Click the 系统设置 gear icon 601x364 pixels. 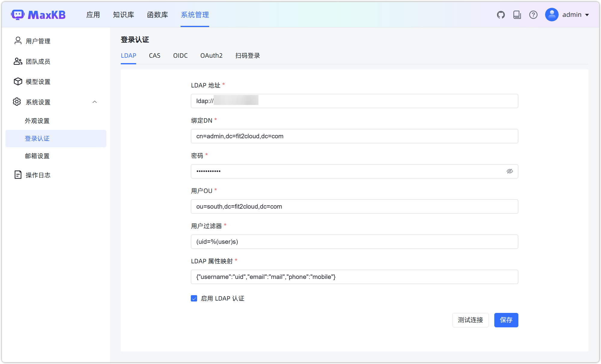pyautogui.click(x=17, y=102)
